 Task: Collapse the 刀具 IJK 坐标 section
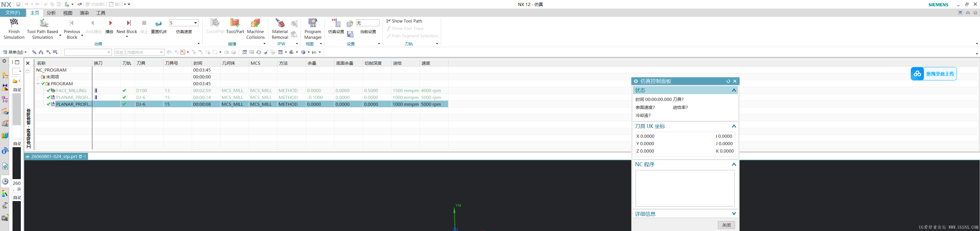734,126
